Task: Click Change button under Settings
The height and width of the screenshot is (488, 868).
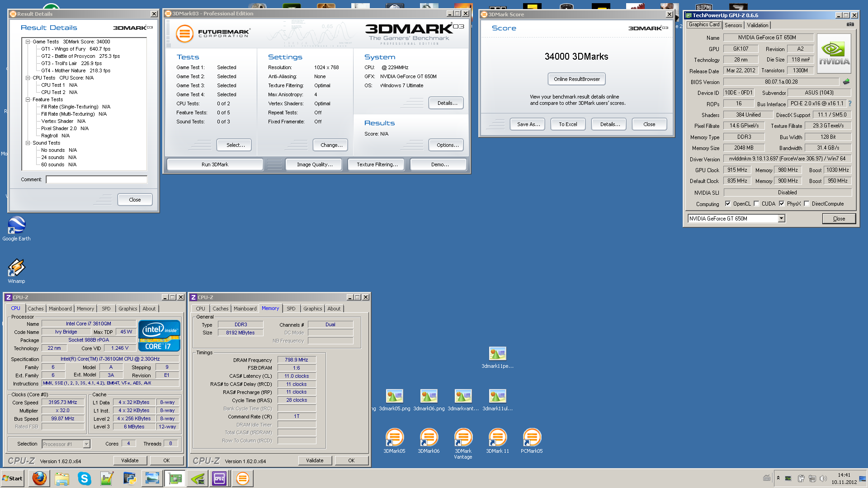Action: pyautogui.click(x=331, y=145)
